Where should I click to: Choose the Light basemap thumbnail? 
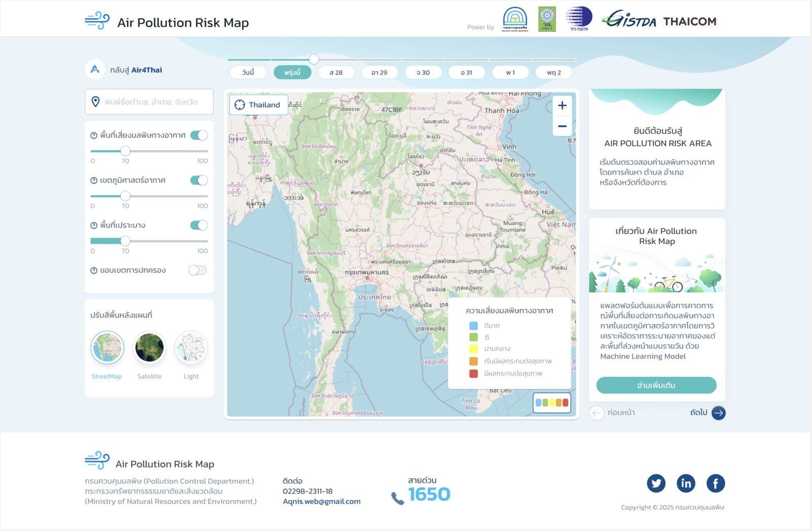coord(191,348)
